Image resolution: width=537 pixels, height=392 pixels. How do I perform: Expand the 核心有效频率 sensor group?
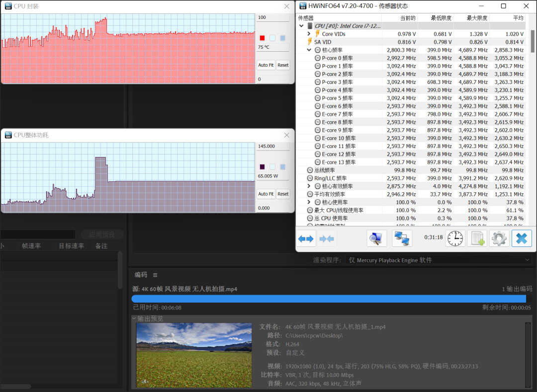(x=309, y=186)
